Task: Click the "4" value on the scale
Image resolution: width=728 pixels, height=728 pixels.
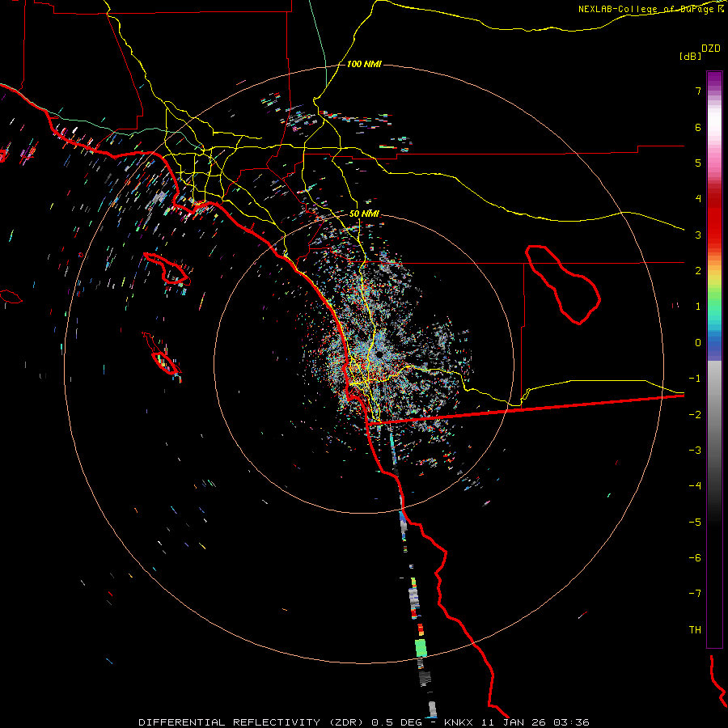Action: coord(698,199)
